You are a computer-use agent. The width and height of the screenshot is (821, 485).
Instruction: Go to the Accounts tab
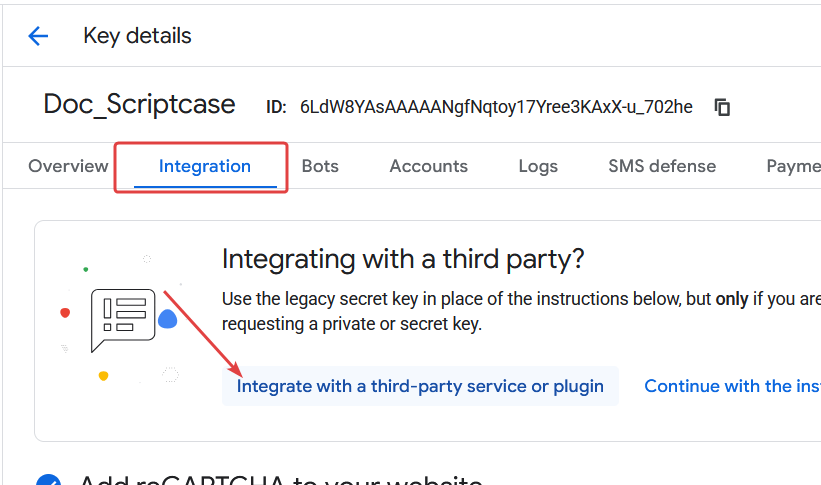point(428,166)
